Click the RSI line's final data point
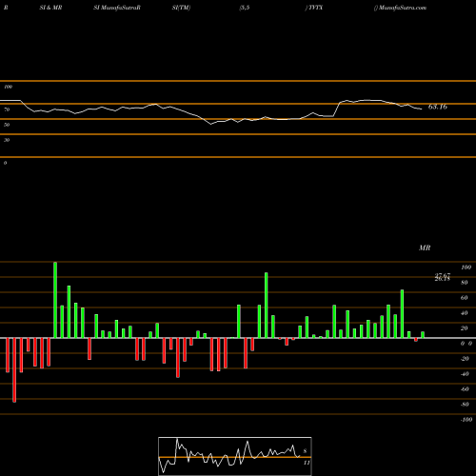 click(422, 109)
